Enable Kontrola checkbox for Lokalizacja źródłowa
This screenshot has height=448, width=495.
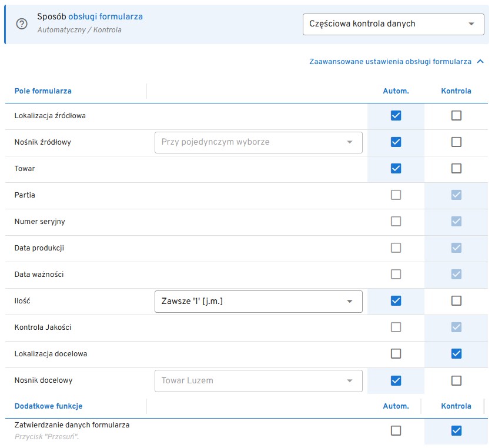(456, 116)
